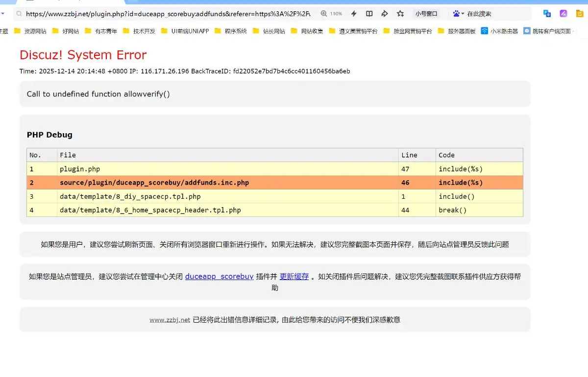Open reader mode book icon
This screenshot has height=377, width=588.
(369, 14)
